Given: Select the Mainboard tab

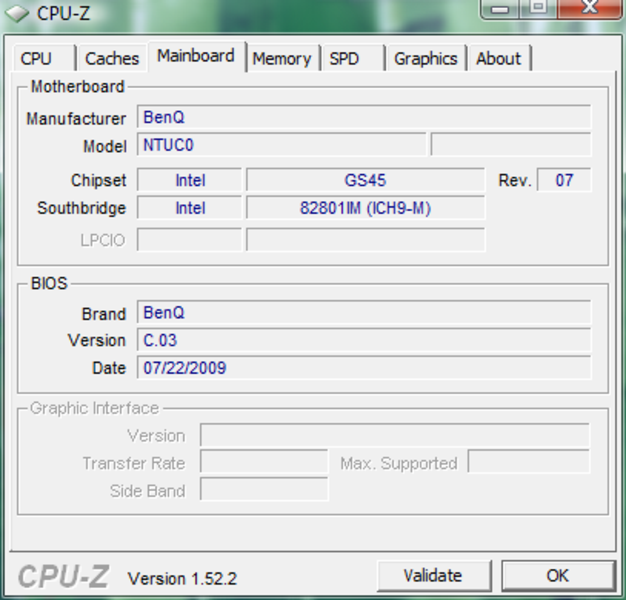Looking at the screenshot, I should (x=197, y=56).
